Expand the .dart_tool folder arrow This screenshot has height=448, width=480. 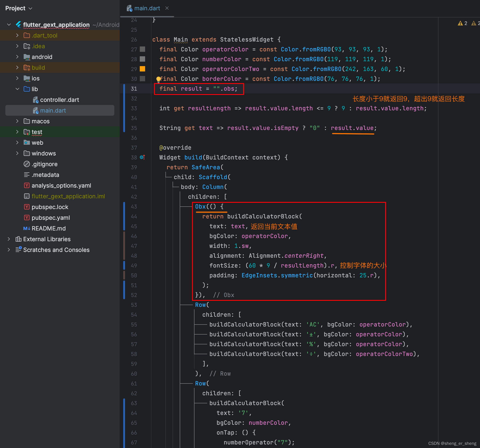click(x=17, y=36)
